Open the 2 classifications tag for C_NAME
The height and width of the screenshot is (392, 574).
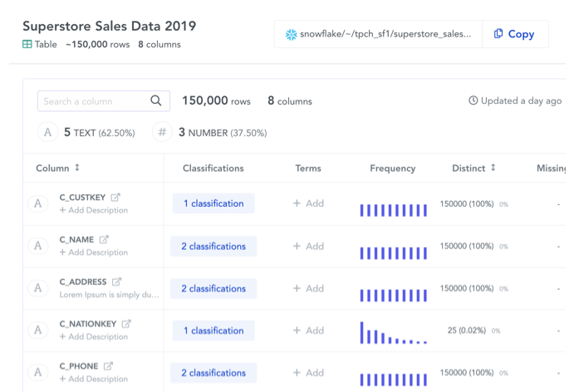[213, 247]
